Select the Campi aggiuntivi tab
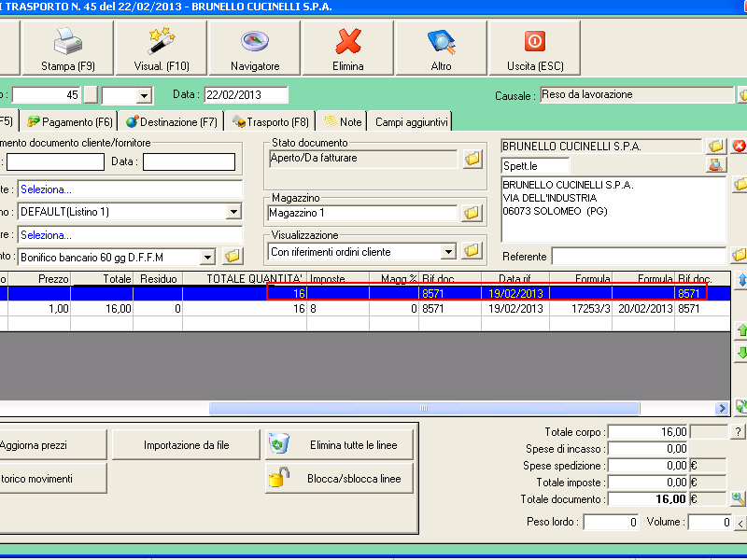The width and height of the screenshot is (747, 560). 411,122
